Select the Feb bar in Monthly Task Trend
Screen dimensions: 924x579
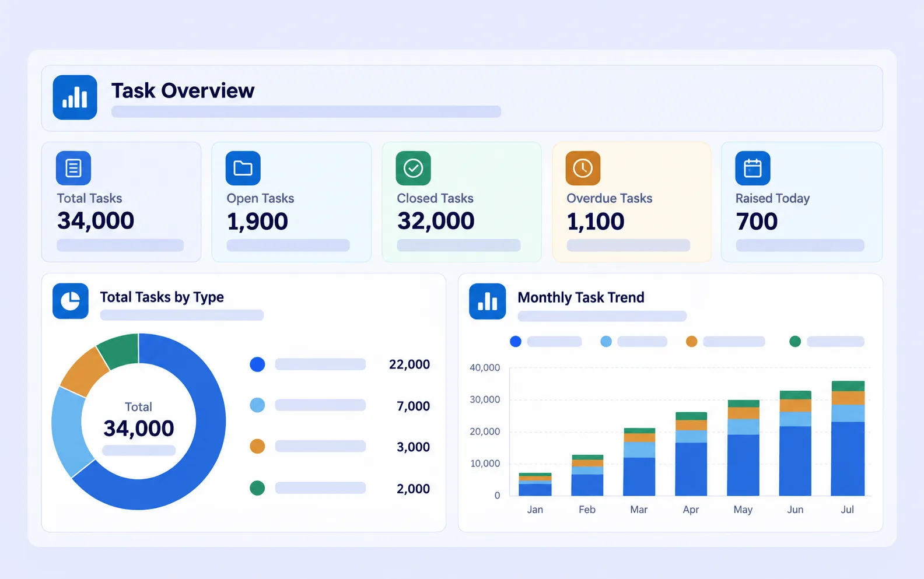tap(587, 475)
